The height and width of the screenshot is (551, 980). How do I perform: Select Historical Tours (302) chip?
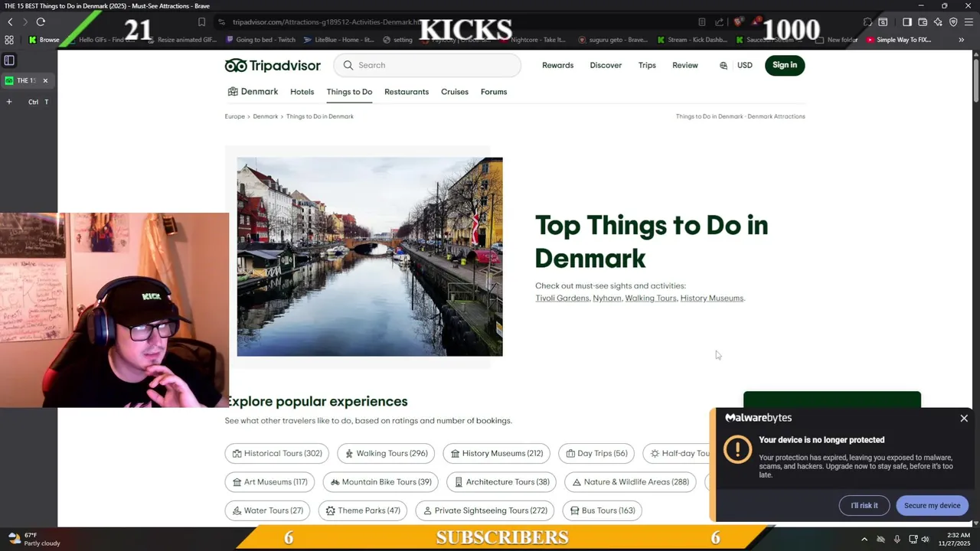click(277, 453)
